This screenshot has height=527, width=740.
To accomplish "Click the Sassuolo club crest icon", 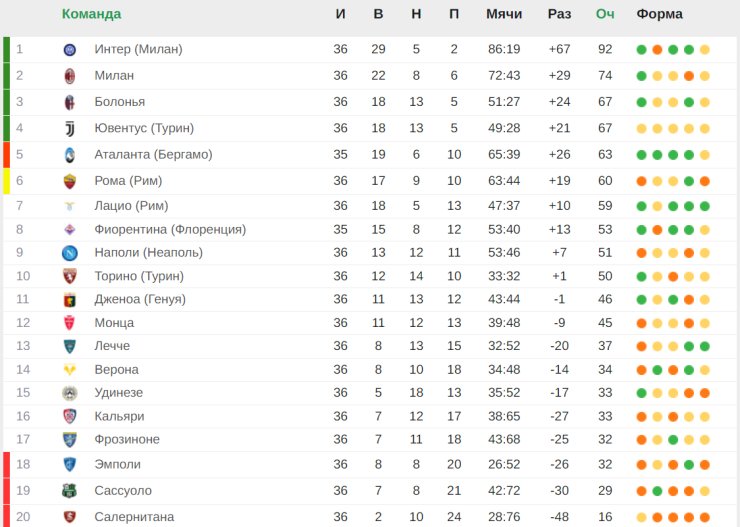I will tap(70, 491).
